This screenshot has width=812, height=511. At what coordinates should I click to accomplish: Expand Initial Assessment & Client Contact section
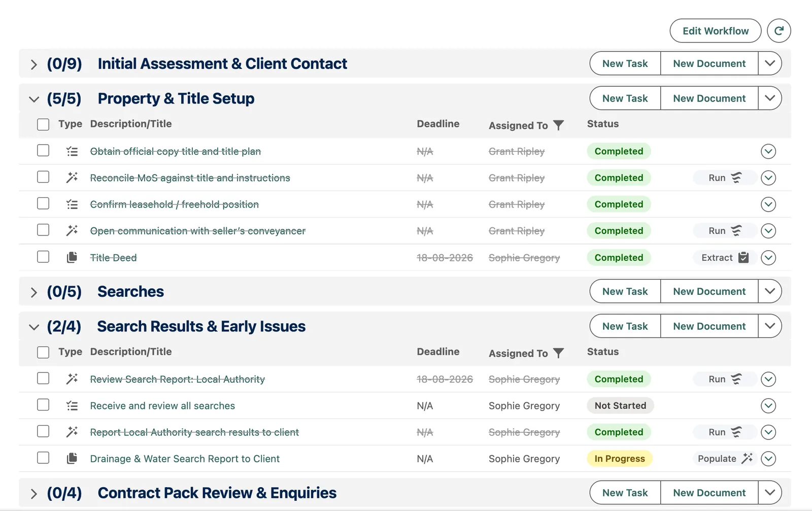coord(33,64)
